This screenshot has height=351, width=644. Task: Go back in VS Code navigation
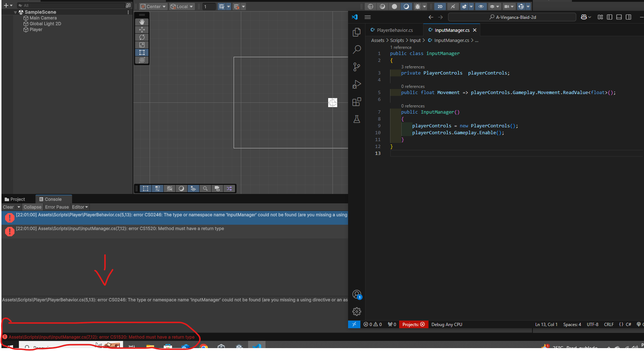[x=431, y=17]
